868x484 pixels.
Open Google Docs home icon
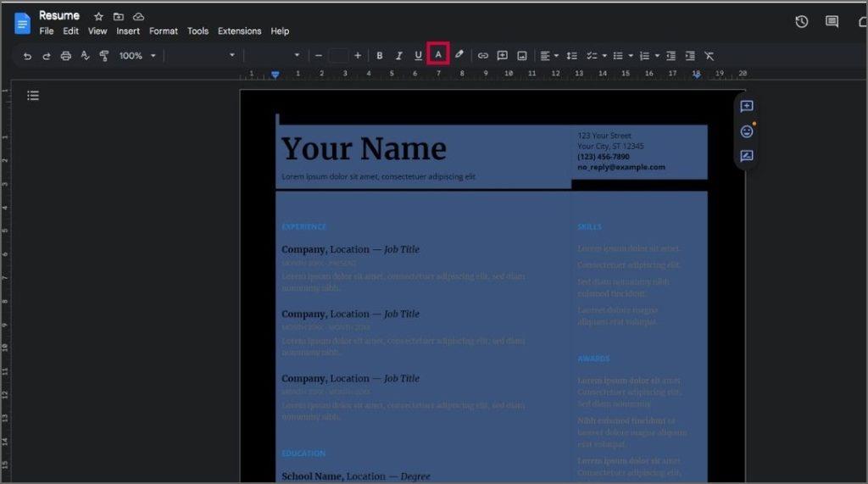coord(22,23)
